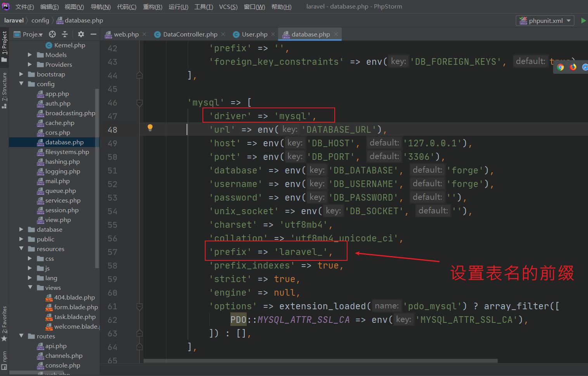
Task: Expand the bootstrap folder
Action: click(21, 74)
